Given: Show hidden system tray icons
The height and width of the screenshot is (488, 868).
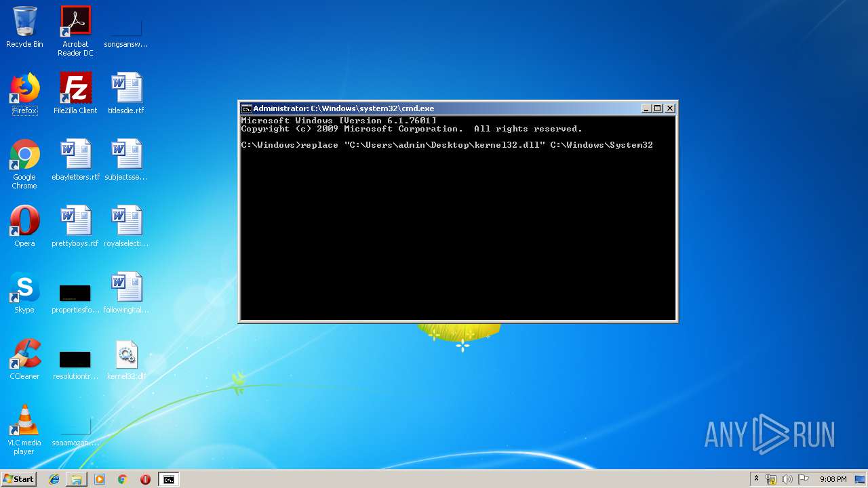Looking at the screenshot, I should pyautogui.click(x=756, y=479).
